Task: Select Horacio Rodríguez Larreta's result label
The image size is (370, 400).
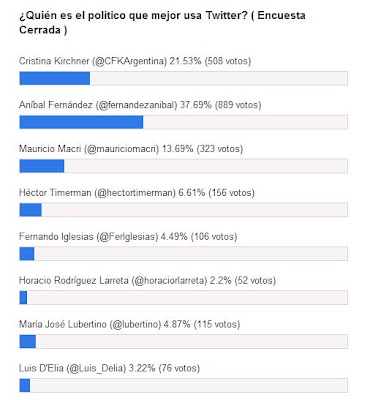Action: [147, 280]
